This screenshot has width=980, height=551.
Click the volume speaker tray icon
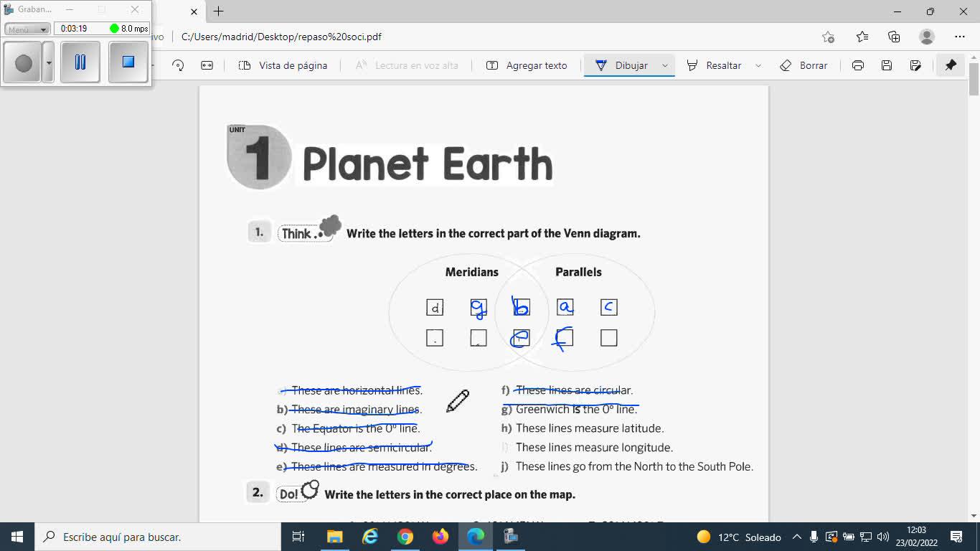pos(883,537)
